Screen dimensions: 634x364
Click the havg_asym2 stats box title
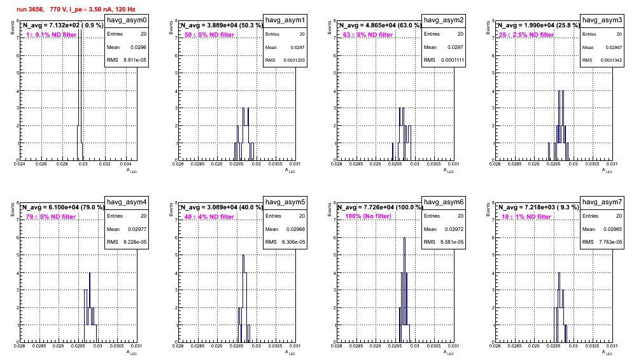[x=444, y=20]
